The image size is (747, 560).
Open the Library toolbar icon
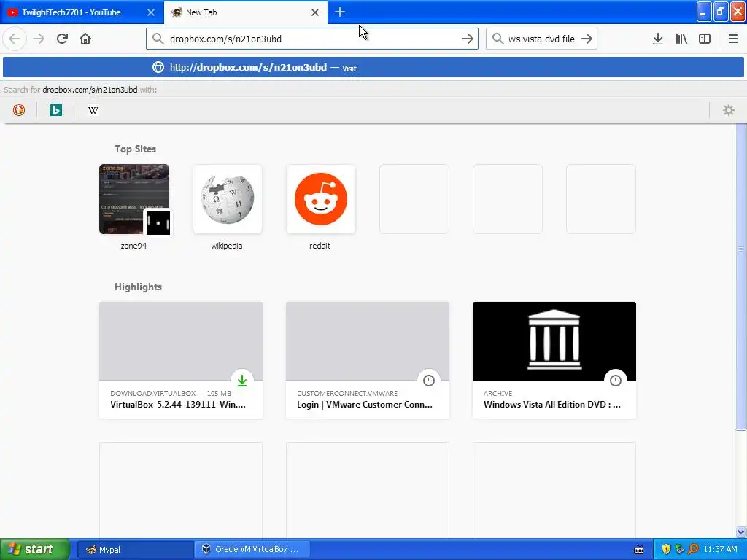pyautogui.click(x=681, y=39)
